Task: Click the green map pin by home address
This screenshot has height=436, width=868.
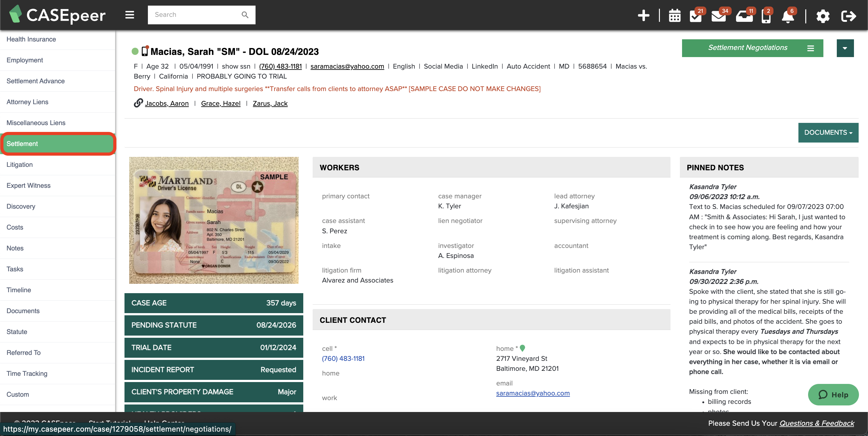Action: (522, 348)
